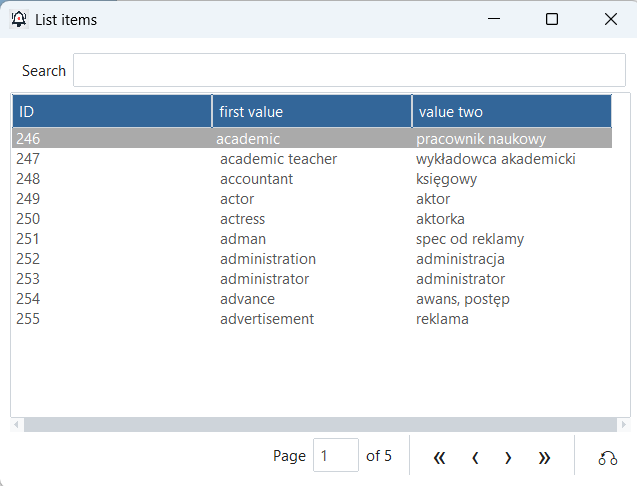Screen dimensions: 637x486
Task: Select the academic teacher row
Action: 278,159
